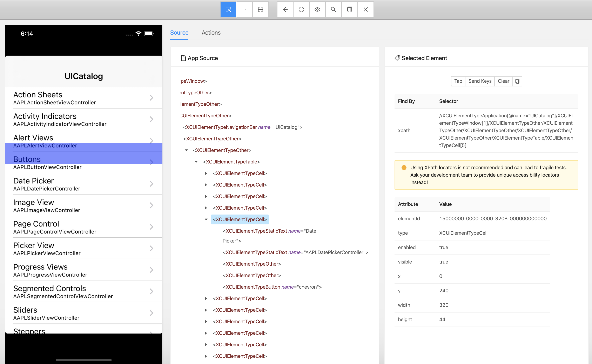
Task: Collapse the XCUIElementTypeTable node
Action: (x=196, y=162)
